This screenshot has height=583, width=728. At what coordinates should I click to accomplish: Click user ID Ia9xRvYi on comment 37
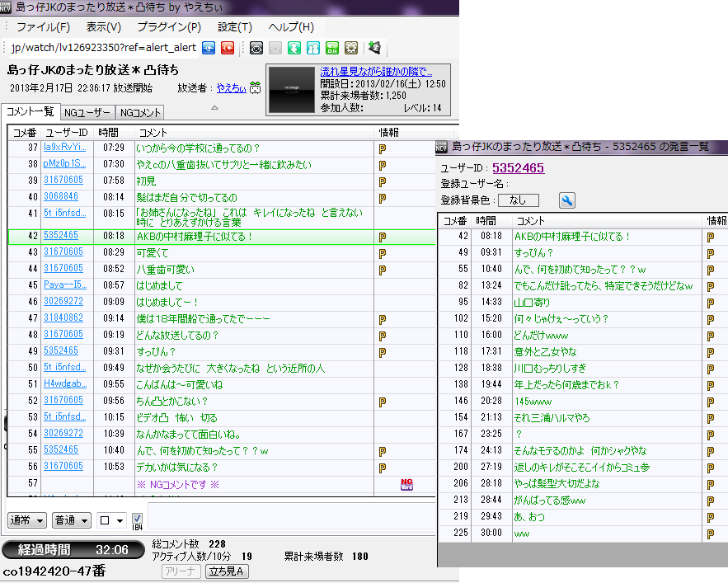point(64,147)
